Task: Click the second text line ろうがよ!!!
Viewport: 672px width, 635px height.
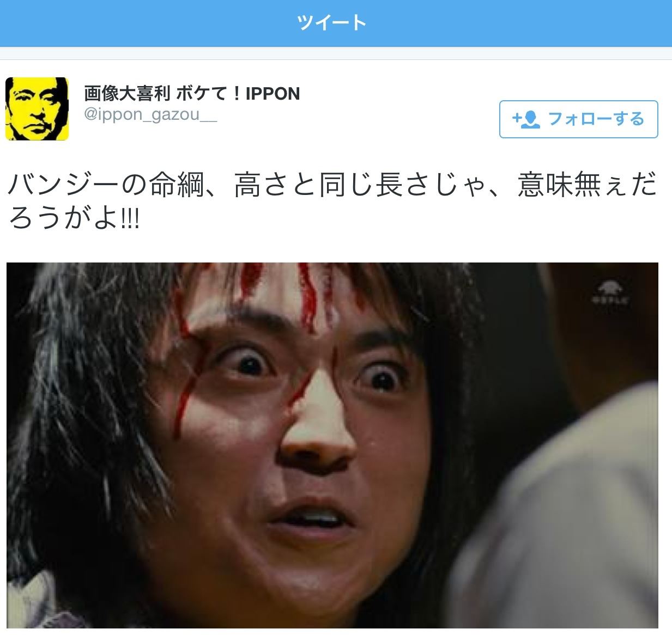Action: click(x=74, y=218)
